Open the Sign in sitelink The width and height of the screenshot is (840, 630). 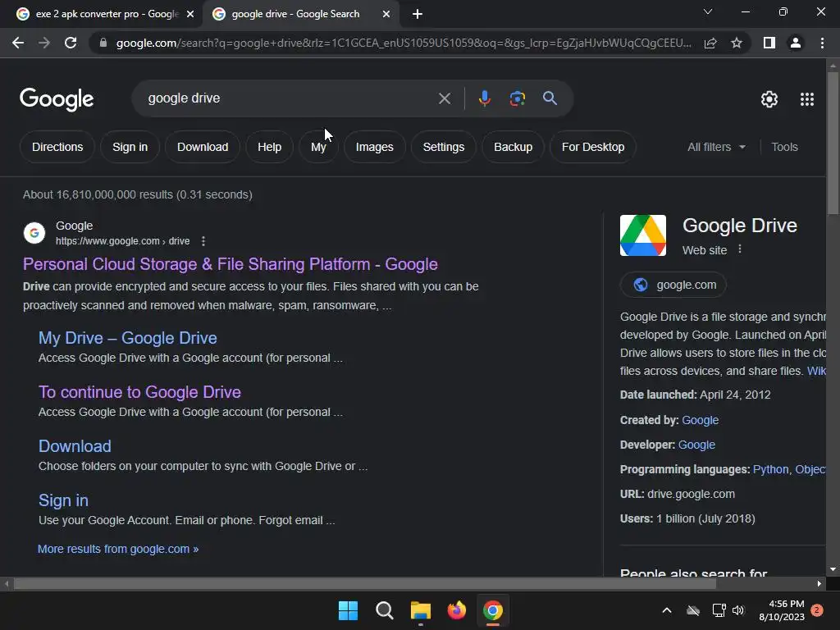point(63,500)
